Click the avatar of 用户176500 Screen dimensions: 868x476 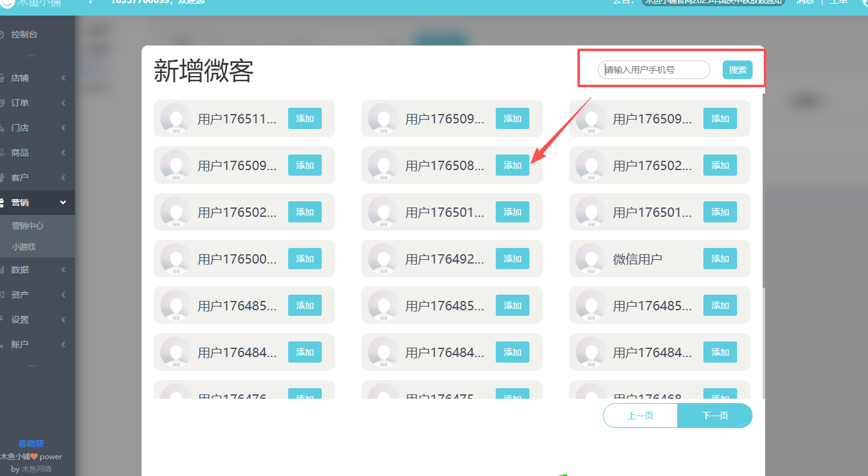coord(175,259)
